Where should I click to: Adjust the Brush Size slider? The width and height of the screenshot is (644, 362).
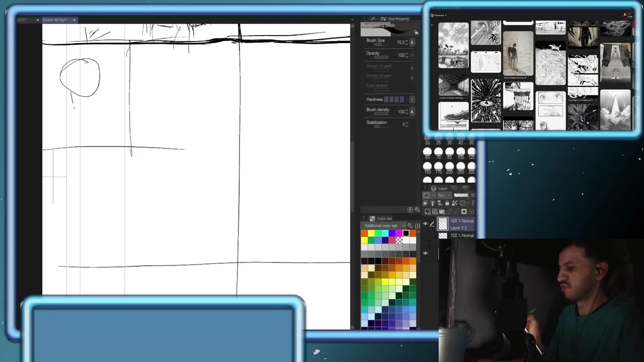point(381,44)
